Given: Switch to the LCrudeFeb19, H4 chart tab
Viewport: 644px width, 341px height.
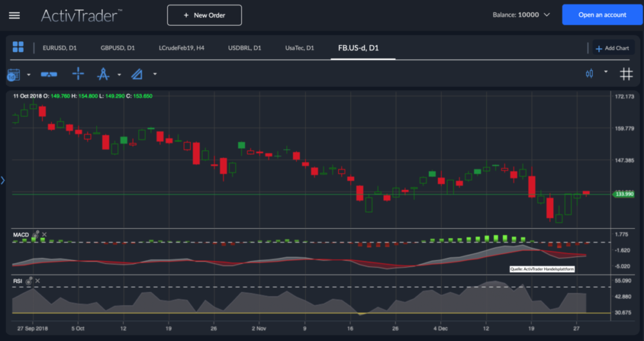Looking at the screenshot, I should (182, 48).
